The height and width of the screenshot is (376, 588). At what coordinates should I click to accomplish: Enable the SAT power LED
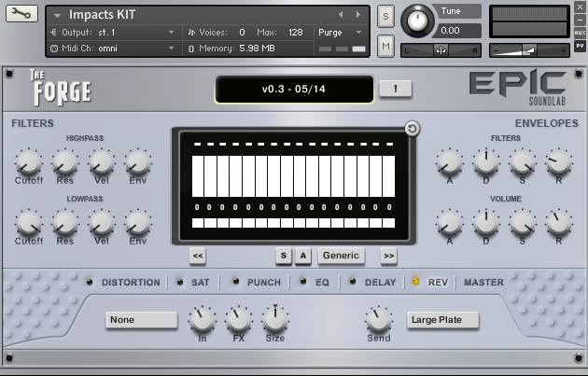click(x=180, y=282)
